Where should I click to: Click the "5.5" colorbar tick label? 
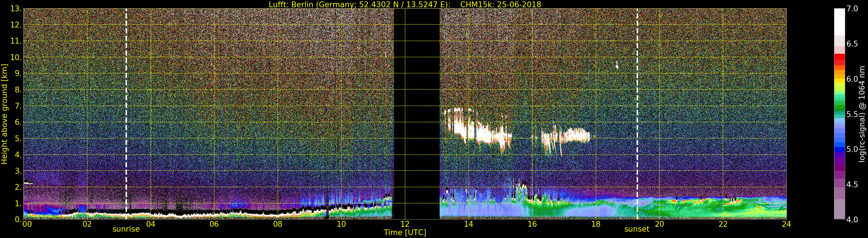click(852, 114)
